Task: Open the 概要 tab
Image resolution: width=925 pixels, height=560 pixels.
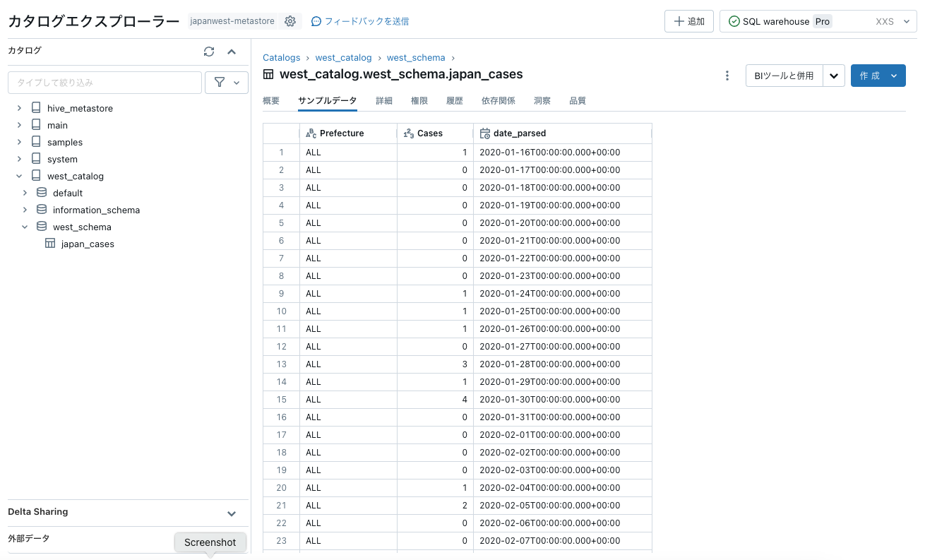Action: click(270, 100)
